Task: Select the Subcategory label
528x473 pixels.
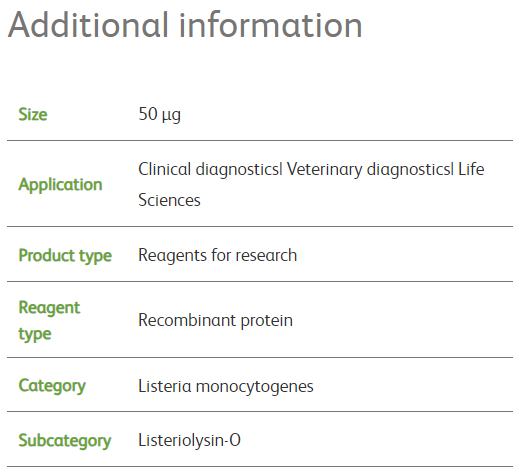Action: tap(65, 441)
